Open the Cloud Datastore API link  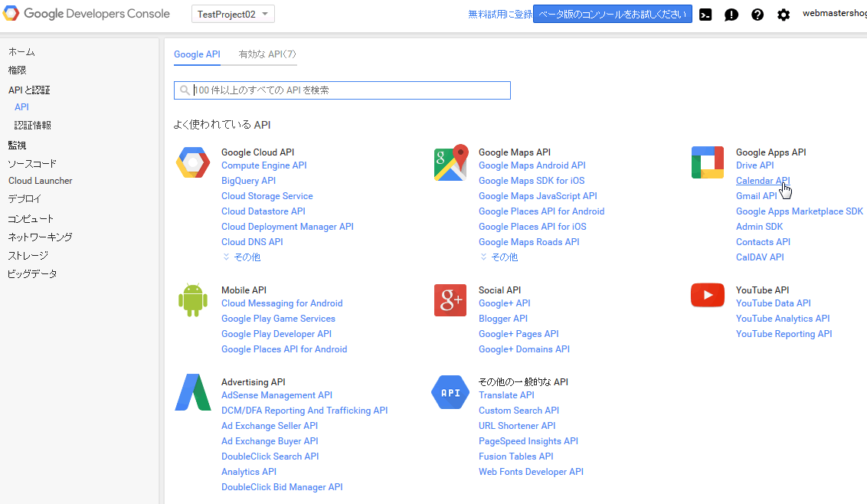[263, 211]
